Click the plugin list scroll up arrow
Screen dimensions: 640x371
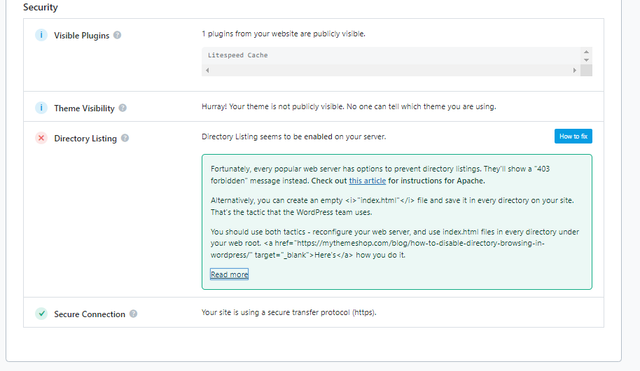point(586,52)
